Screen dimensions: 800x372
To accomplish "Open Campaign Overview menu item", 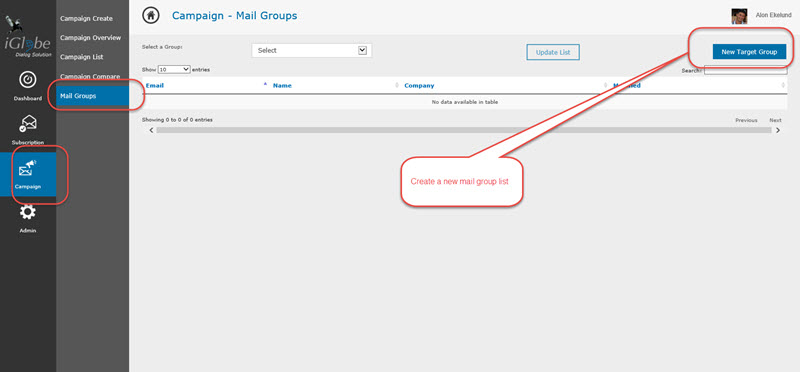I will (90, 38).
